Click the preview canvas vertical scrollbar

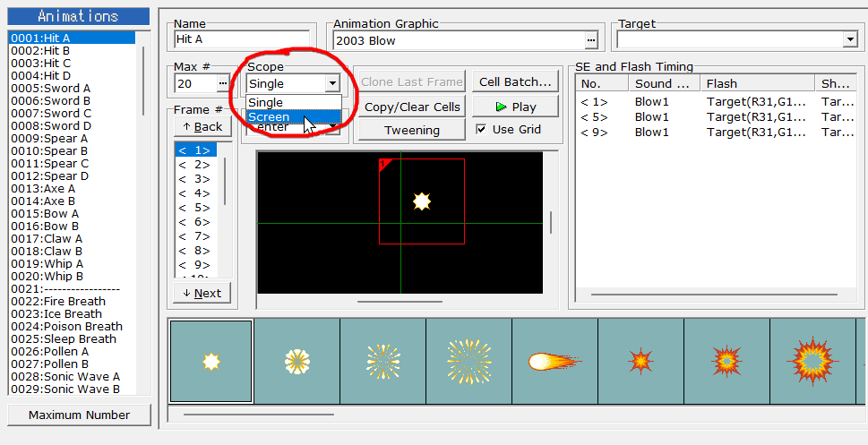pos(550,222)
